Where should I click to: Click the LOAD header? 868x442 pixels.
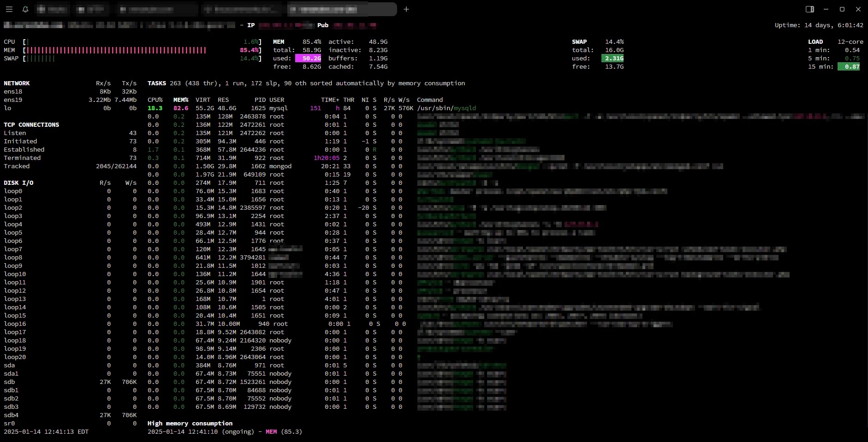(815, 42)
